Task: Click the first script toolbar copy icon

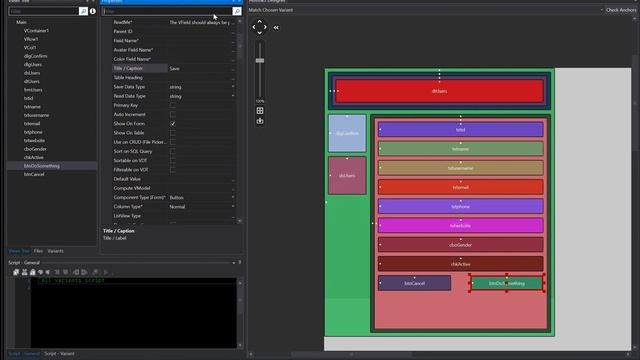Action: tap(16, 272)
